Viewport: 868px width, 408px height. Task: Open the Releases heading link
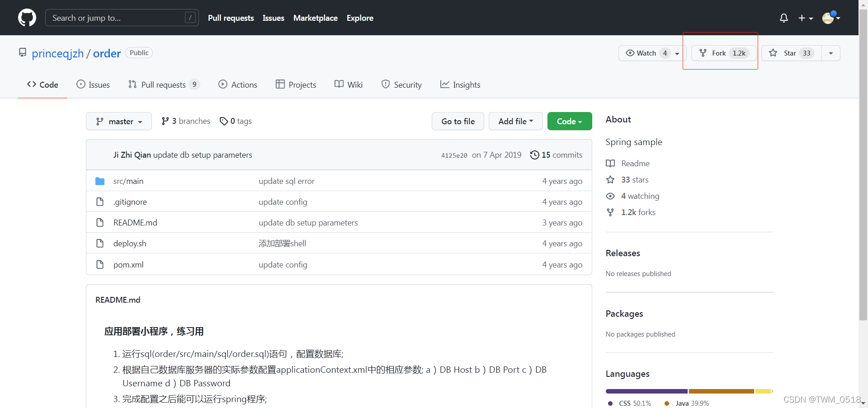[x=623, y=253]
